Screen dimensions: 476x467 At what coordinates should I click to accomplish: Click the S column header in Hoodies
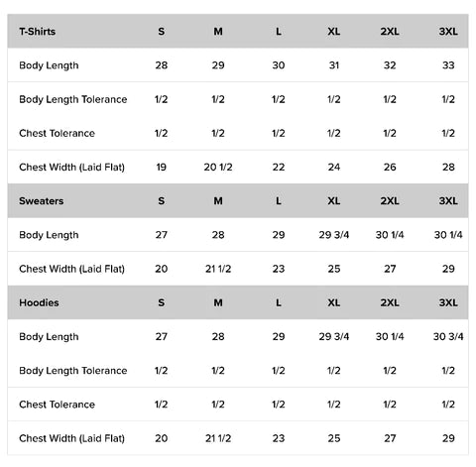tap(161, 302)
